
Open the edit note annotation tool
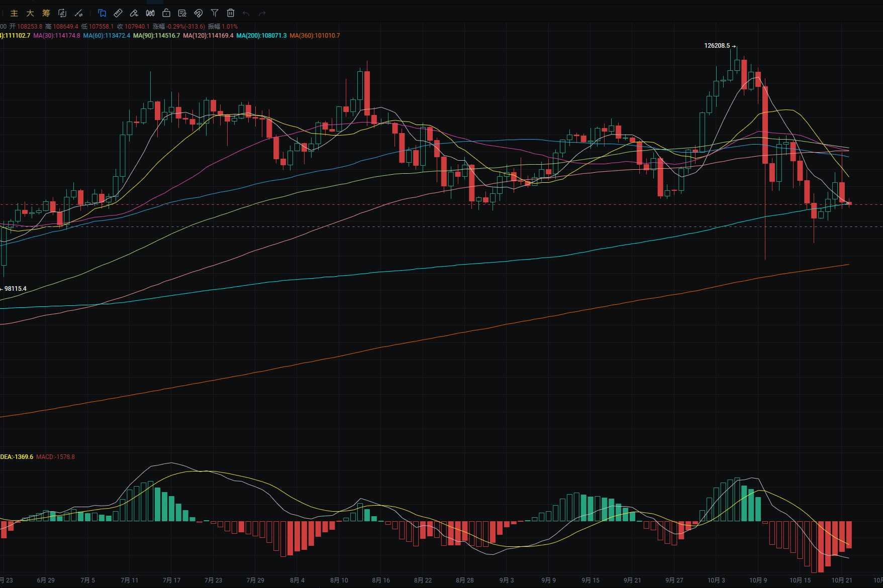(182, 13)
